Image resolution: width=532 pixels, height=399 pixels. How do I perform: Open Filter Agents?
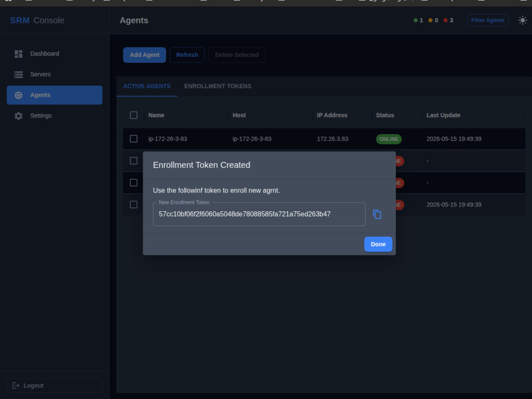(487, 20)
